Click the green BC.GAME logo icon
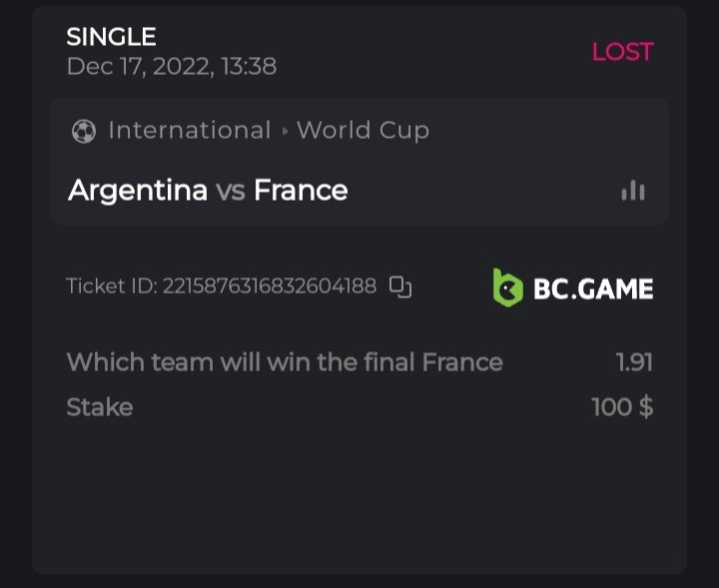This screenshot has height=588, width=719. pos(508,288)
